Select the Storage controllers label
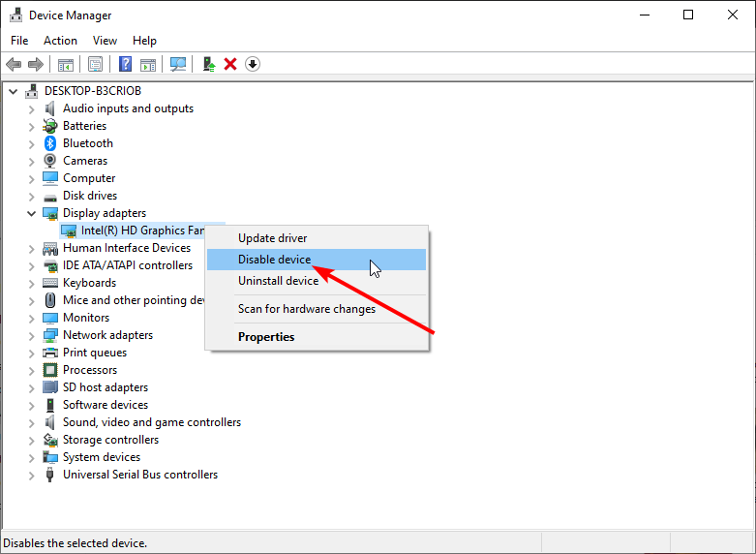The width and height of the screenshot is (756, 554). [x=111, y=440]
